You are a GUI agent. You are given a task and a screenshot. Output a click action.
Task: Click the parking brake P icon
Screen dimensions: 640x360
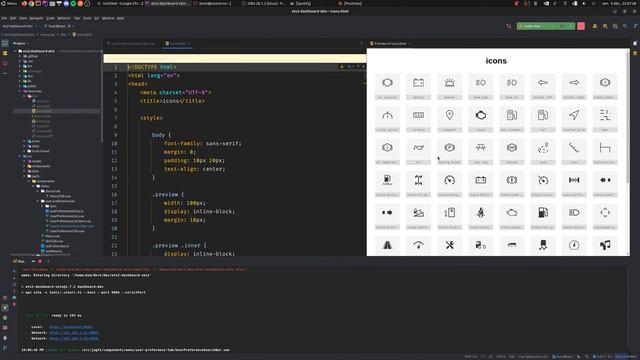[449, 148]
